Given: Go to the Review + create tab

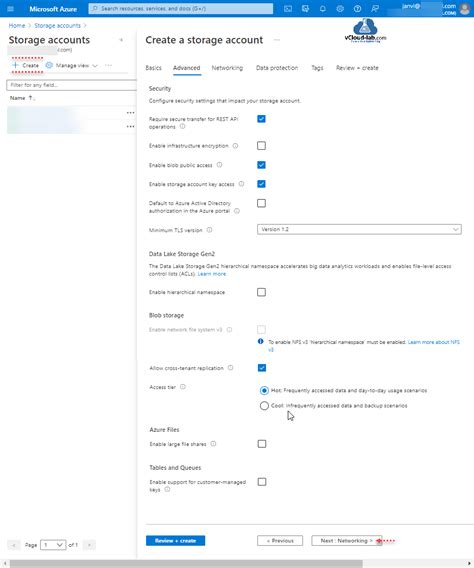Looking at the screenshot, I should point(357,68).
